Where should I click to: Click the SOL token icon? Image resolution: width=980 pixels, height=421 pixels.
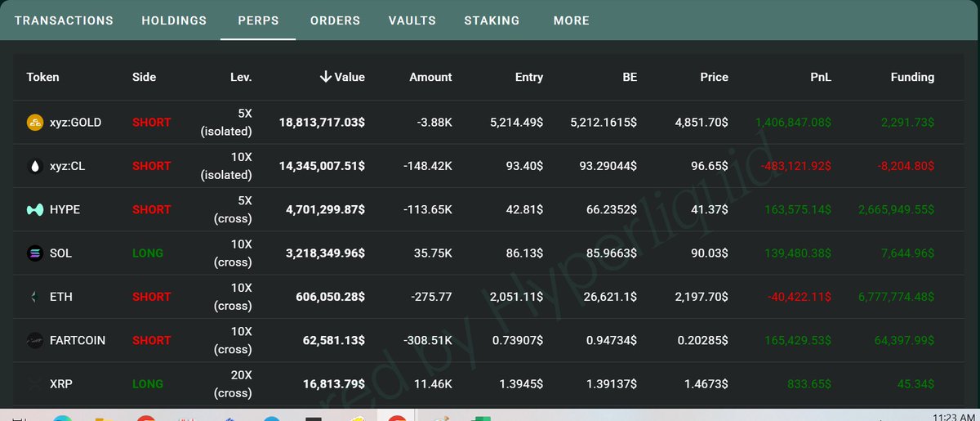[x=35, y=253]
